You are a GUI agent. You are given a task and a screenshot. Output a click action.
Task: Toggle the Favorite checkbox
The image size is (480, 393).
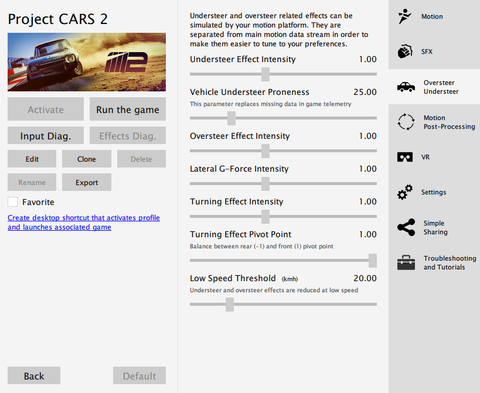coord(13,202)
